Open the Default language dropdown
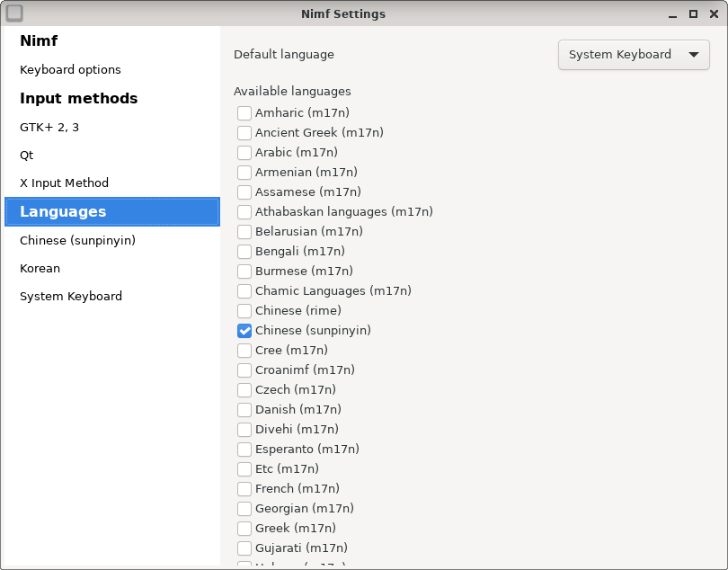Image resolution: width=728 pixels, height=570 pixels. 634,55
